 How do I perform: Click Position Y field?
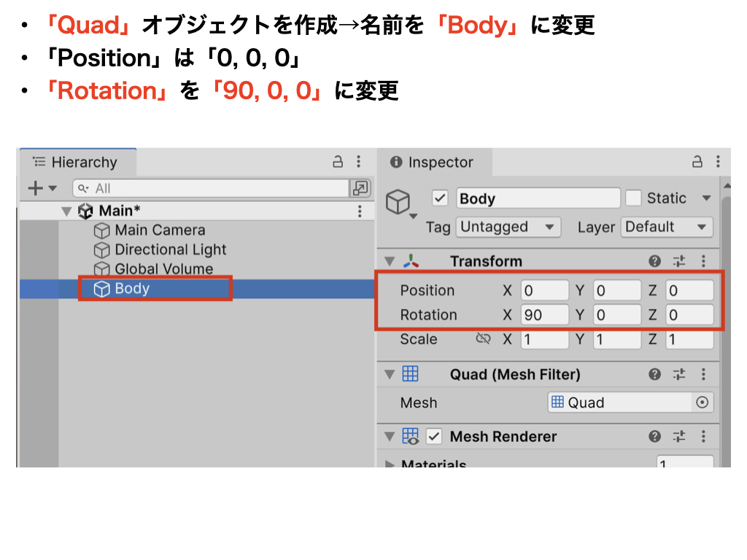617,290
